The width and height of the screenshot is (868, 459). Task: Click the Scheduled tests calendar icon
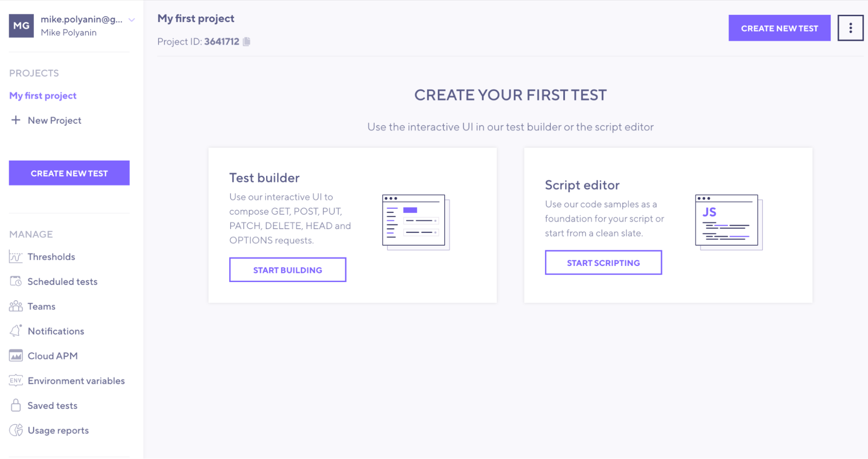(16, 282)
